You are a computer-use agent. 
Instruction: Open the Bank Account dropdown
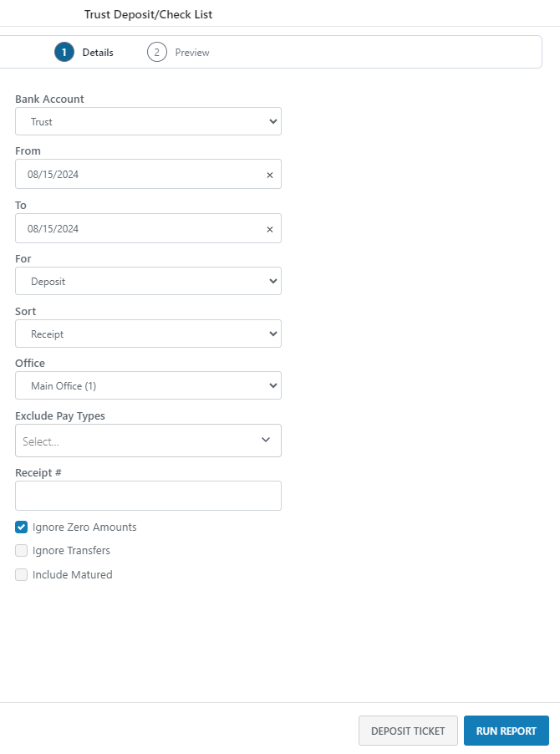148,121
